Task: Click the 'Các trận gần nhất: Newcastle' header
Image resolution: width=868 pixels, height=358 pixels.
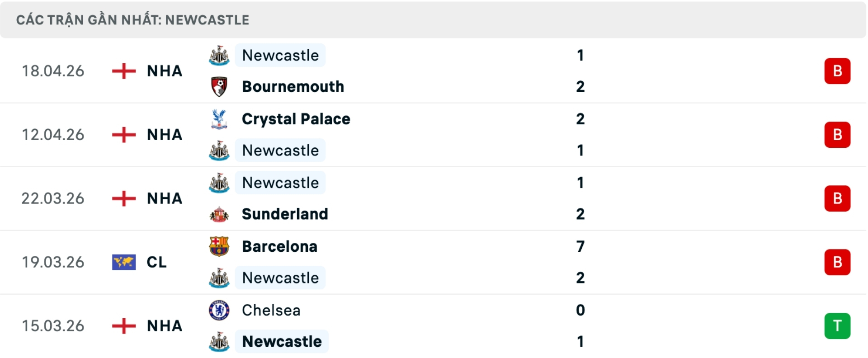Action: (x=132, y=20)
